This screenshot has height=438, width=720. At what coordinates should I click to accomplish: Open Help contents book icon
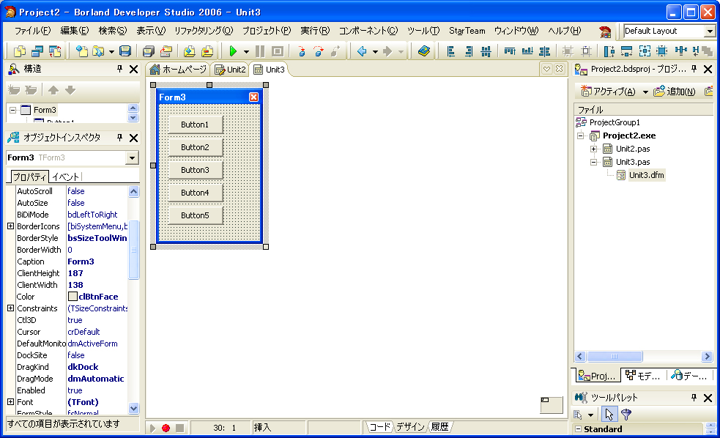(424, 51)
